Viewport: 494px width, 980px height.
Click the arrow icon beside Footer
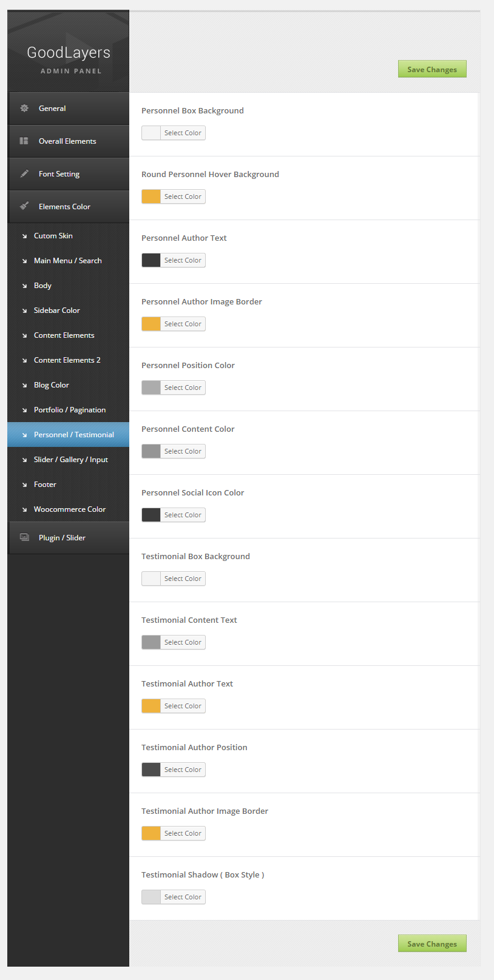(x=24, y=485)
